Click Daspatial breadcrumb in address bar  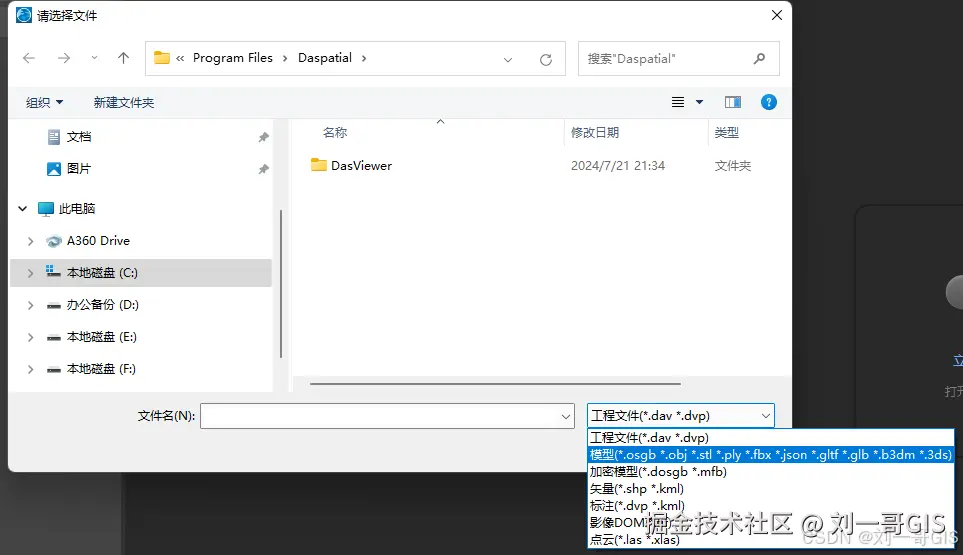point(325,58)
